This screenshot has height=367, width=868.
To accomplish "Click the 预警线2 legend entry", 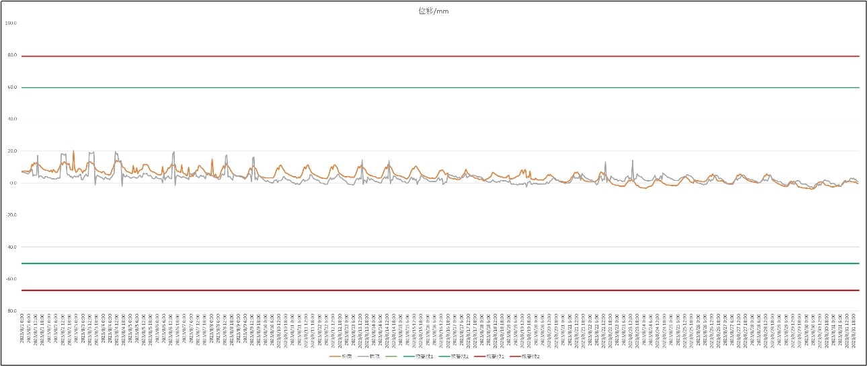I will click(x=453, y=356).
